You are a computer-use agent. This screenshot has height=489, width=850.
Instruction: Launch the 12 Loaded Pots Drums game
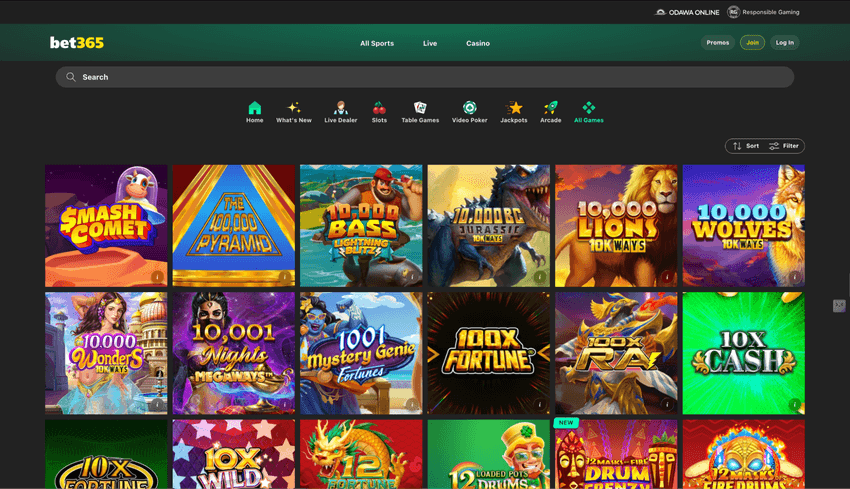(488, 454)
